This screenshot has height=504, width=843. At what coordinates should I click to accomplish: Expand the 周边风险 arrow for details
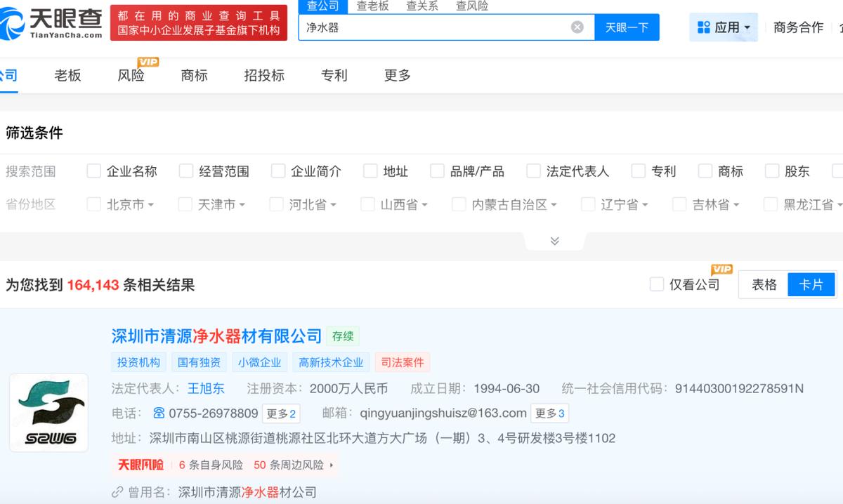[x=332, y=463]
